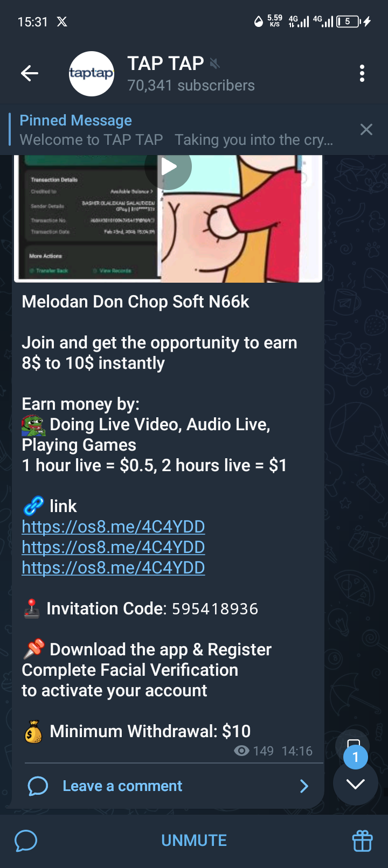Play the video in the post
This screenshot has width=388, height=868.
pyautogui.click(x=168, y=167)
